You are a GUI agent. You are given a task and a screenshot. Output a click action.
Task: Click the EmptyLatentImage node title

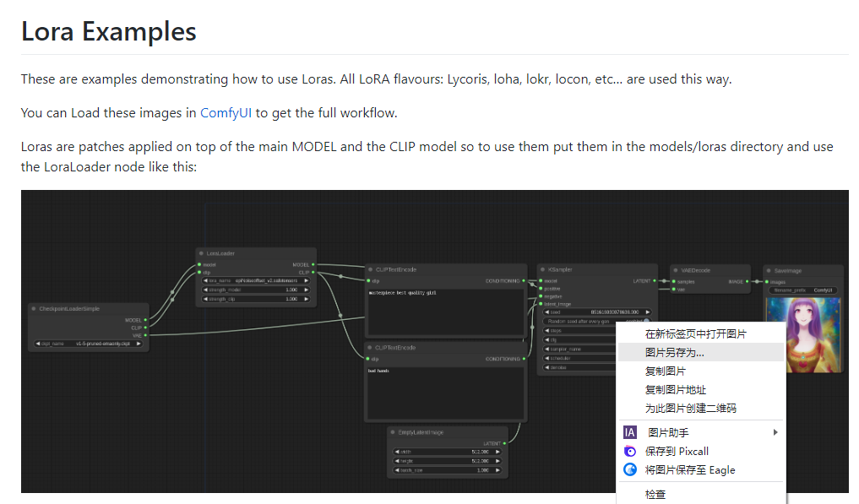pos(421,432)
